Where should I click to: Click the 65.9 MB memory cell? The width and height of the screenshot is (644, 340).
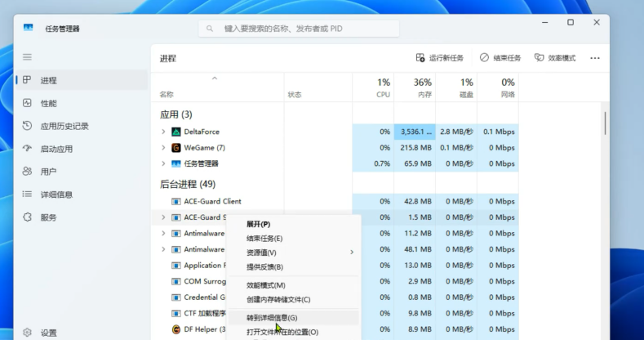tap(415, 163)
